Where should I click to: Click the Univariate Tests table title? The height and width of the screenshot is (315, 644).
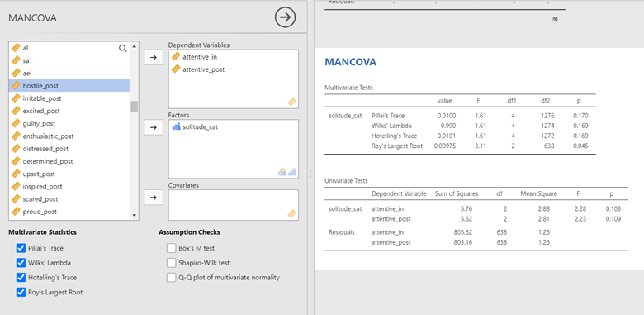(x=346, y=180)
